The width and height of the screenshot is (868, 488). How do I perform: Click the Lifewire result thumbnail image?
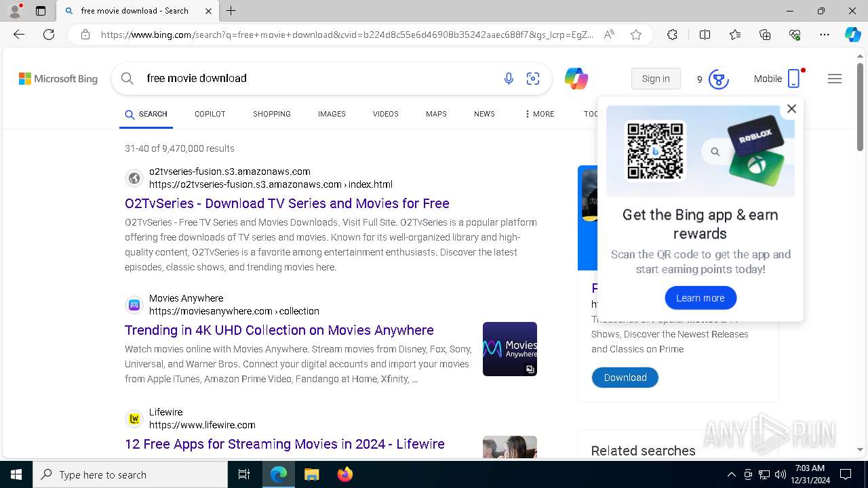[510, 447]
